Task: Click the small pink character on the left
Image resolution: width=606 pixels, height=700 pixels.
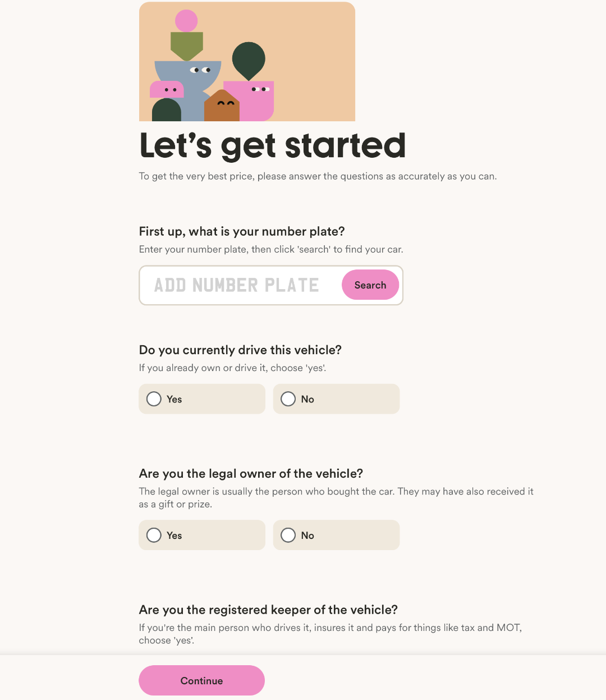Action: 167,89
